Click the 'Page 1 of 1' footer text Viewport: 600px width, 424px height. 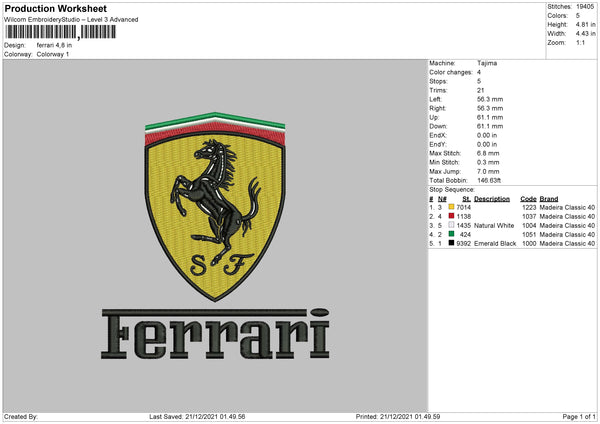[x=579, y=417]
